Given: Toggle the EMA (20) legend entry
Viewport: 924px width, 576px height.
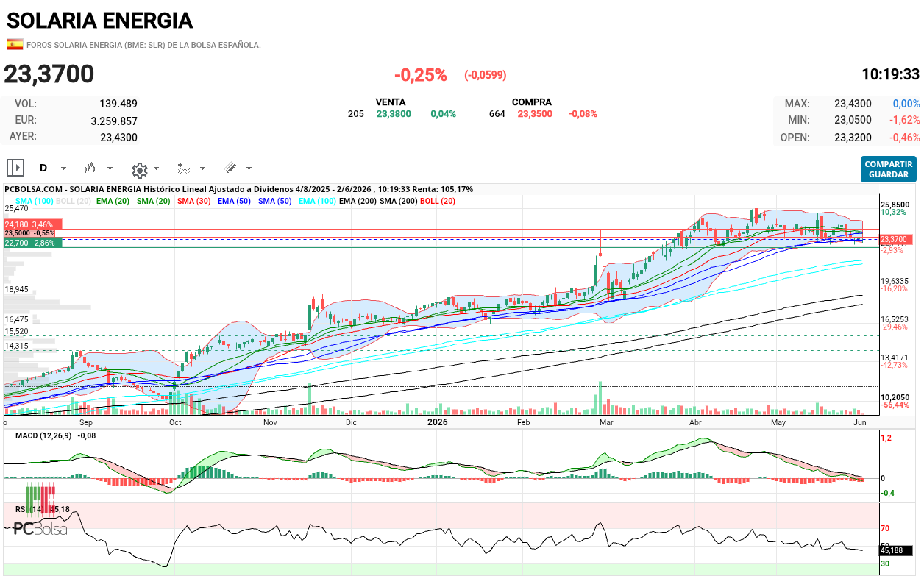Looking at the screenshot, I should [x=113, y=201].
